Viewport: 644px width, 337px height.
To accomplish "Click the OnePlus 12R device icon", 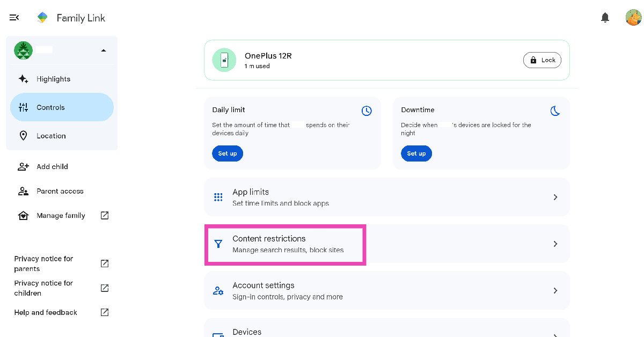I will click(x=224, y=60).
